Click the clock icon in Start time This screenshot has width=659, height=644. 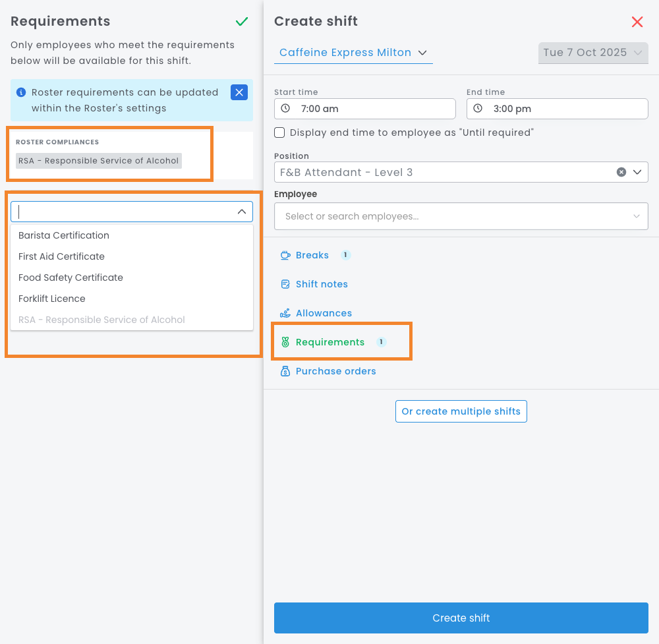[285, 109]
